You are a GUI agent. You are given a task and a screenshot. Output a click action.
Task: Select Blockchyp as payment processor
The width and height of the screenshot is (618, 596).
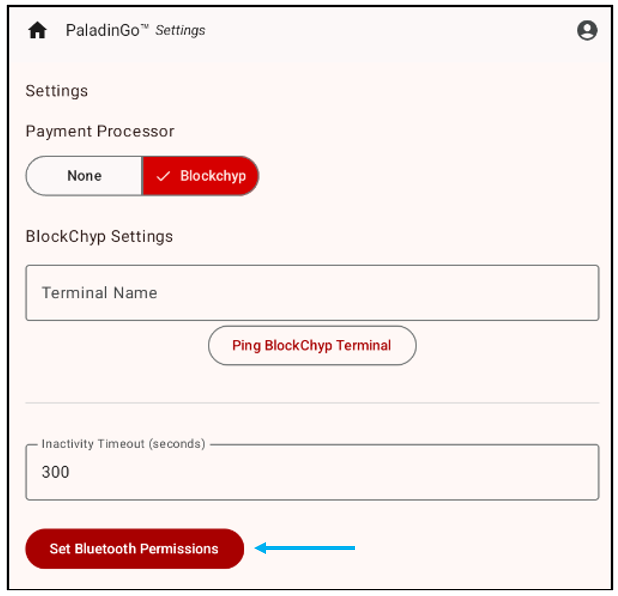(x=201, y=176)
